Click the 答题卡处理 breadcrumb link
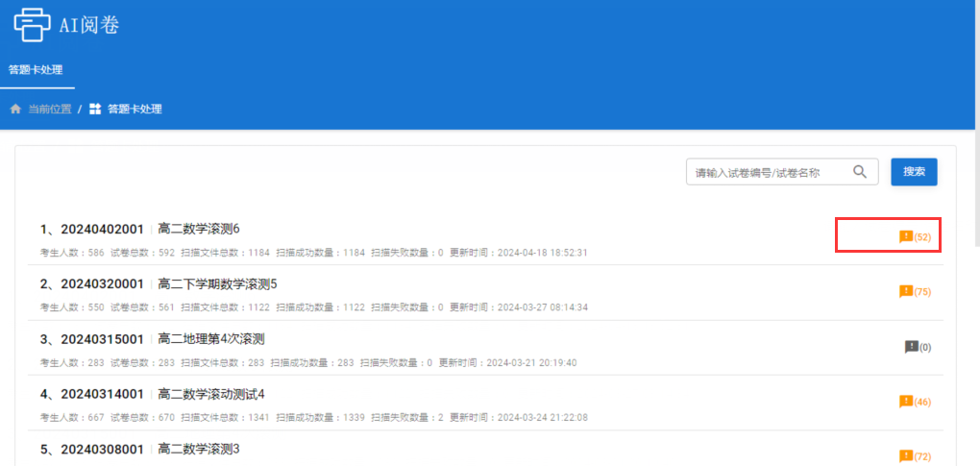This screenshot has width=980, height=466. [135, 110]
